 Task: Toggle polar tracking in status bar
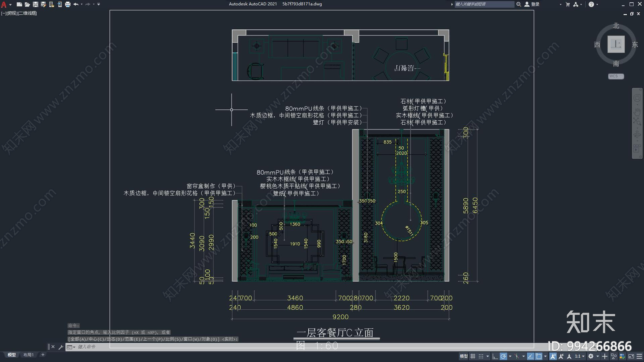point(504,356)
